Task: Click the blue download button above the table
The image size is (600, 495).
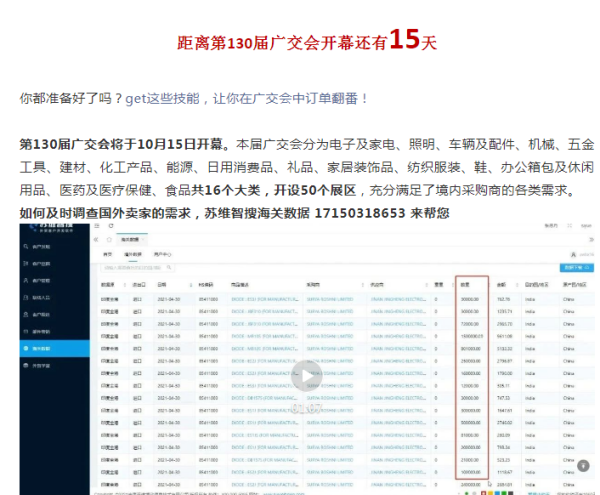Action: [x=577, y=267]
